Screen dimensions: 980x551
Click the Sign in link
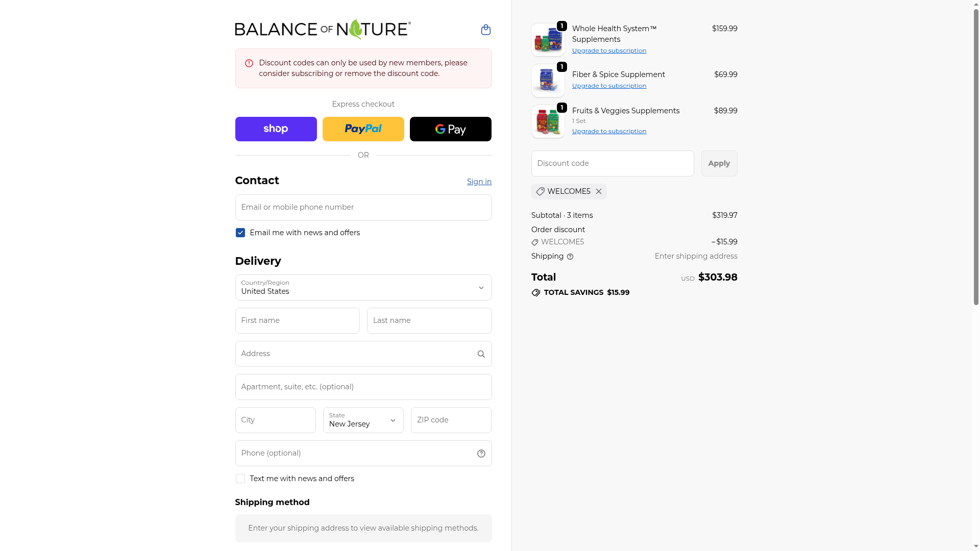(479, 182)
